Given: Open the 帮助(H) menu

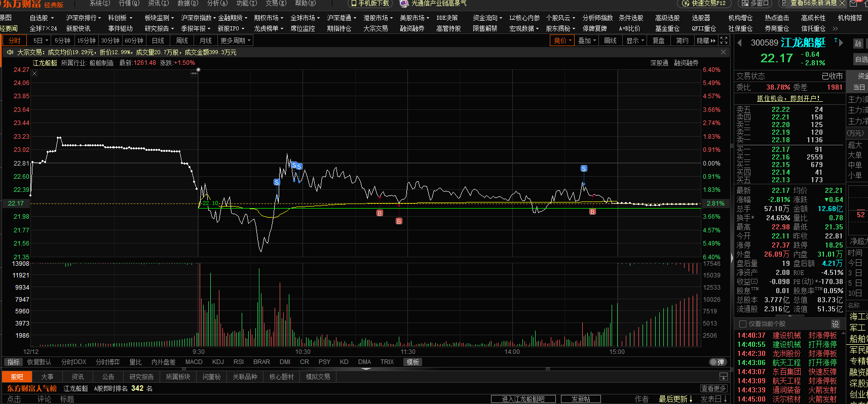Looking at the screenshot, I should tap(306, 4).
